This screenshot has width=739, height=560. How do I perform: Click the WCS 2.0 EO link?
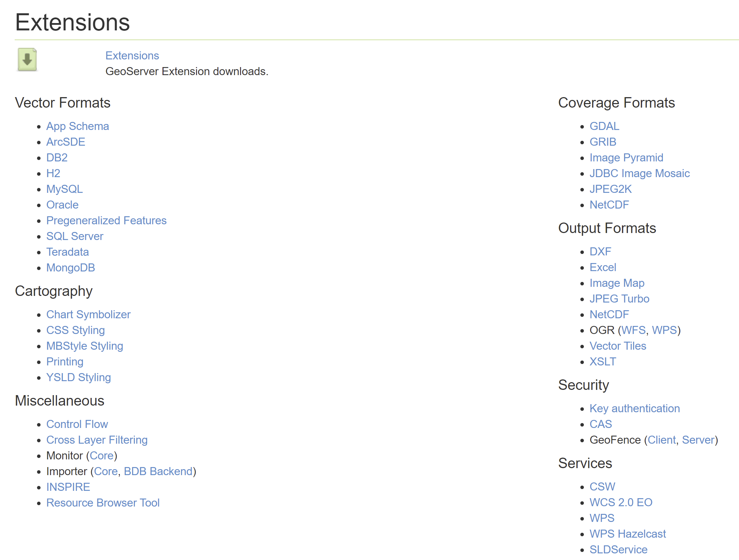click(x=621, y=502)
